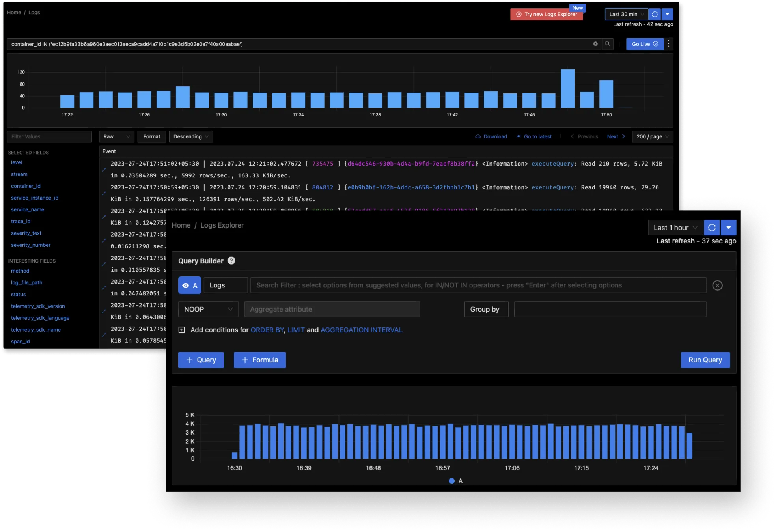This screenshot has width=776, height=532.
Task: Select the log_file_path field
Action: [x=26, y=283]
